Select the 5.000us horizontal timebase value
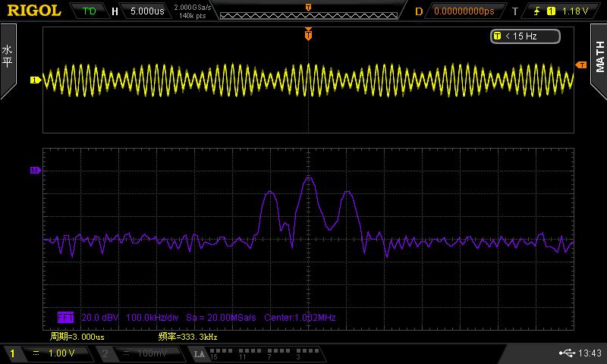607x364 pixels. tap(146, 11)
